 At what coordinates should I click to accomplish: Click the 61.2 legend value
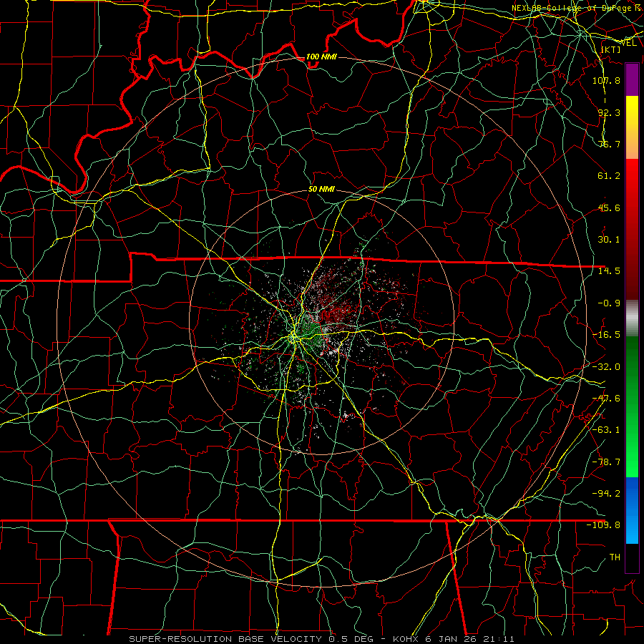pyautogui.click(x=609, y=176)
